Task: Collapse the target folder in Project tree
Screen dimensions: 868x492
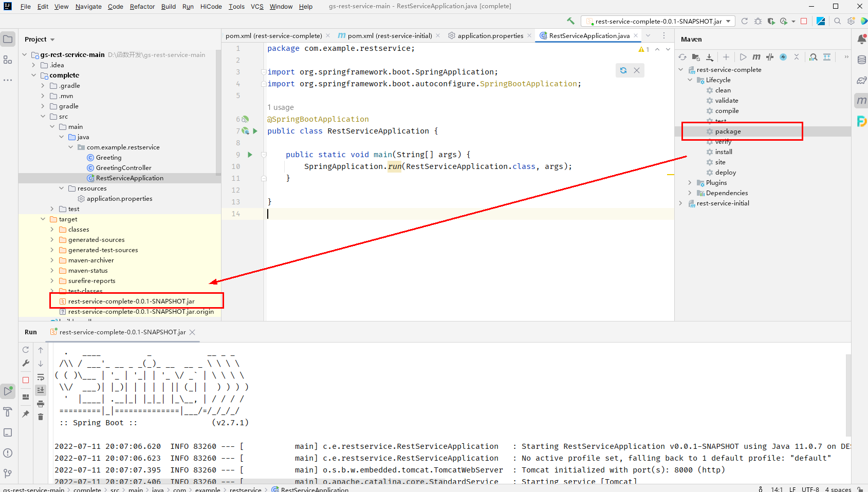Action: (x=43, y=219)
